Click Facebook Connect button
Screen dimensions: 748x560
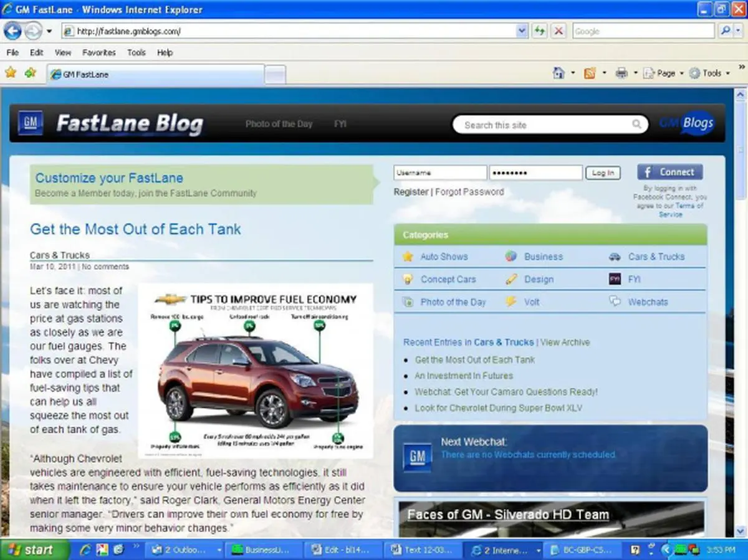[669, 172]
